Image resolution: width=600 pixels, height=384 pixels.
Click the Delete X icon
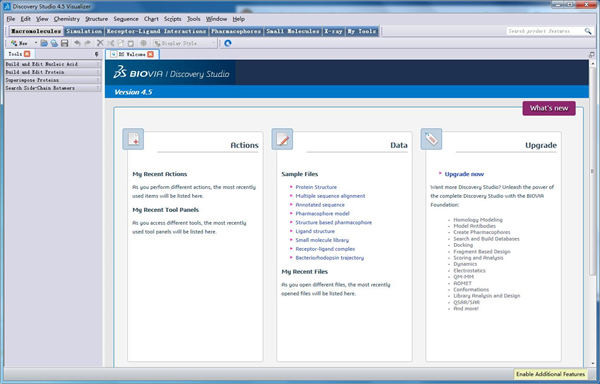100,43
